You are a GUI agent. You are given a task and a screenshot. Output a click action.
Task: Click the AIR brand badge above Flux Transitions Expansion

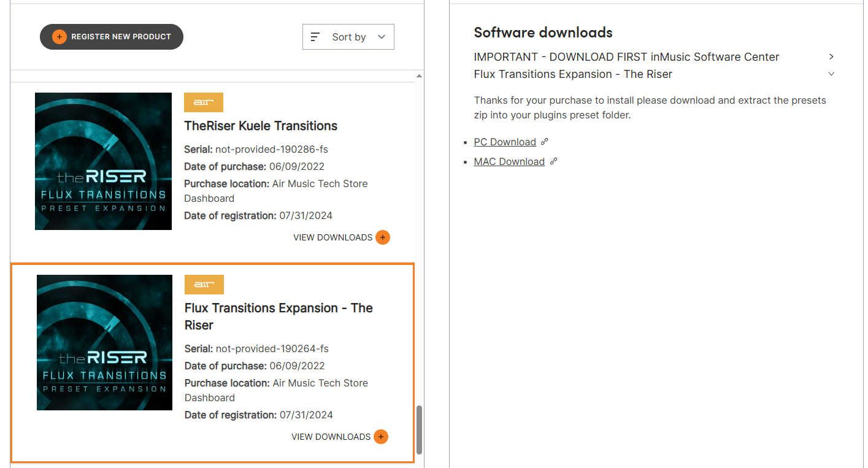pyautogui.click(x=204, y=285)
